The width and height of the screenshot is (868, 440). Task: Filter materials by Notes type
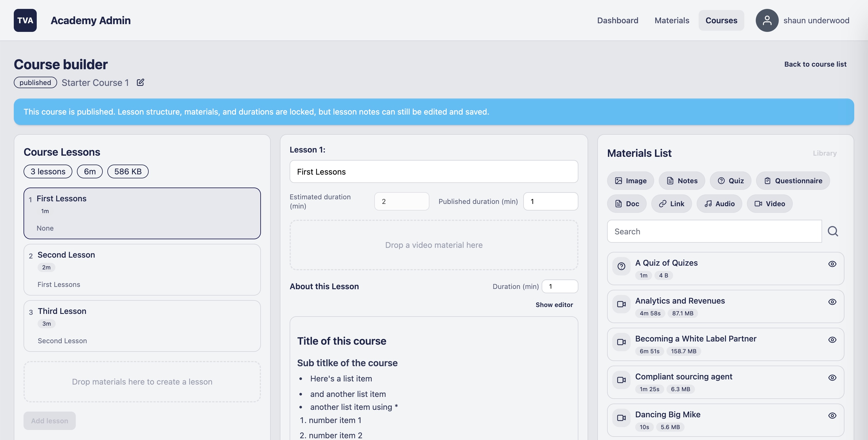[x=682, y=181]
